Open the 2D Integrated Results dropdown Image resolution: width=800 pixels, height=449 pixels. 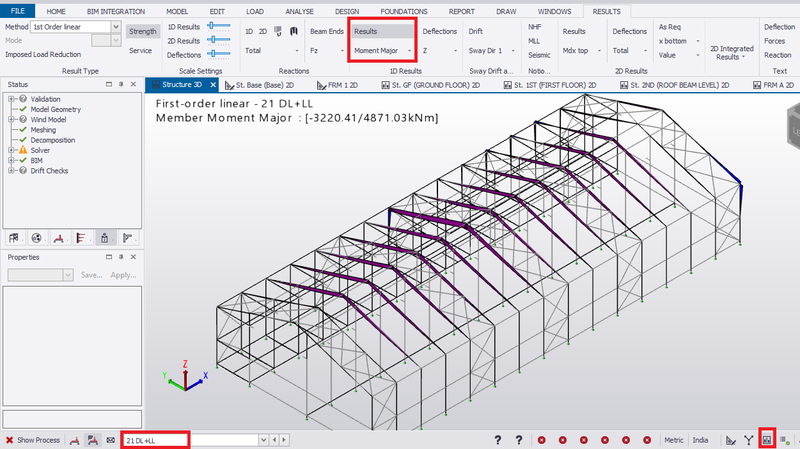(732, 53)
